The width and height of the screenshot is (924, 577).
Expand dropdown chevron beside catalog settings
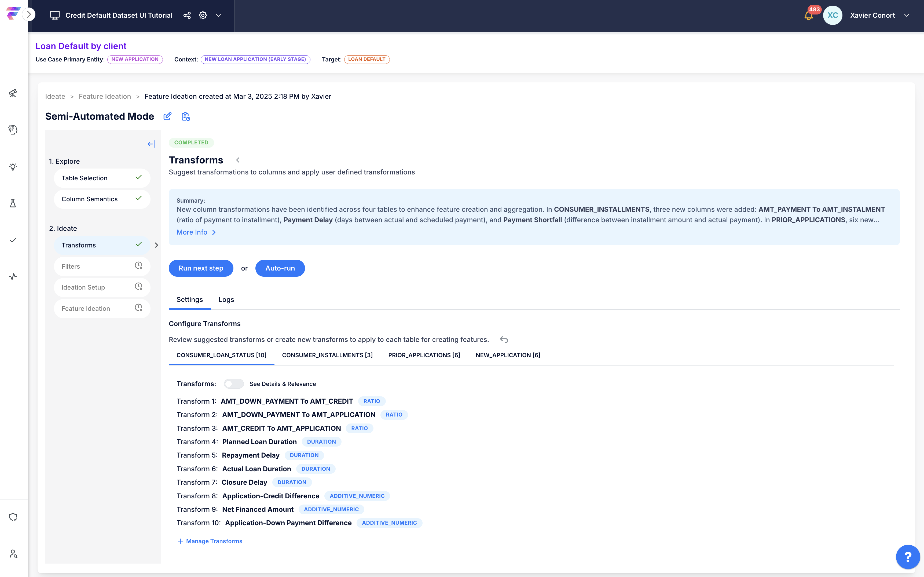point(219,15)
